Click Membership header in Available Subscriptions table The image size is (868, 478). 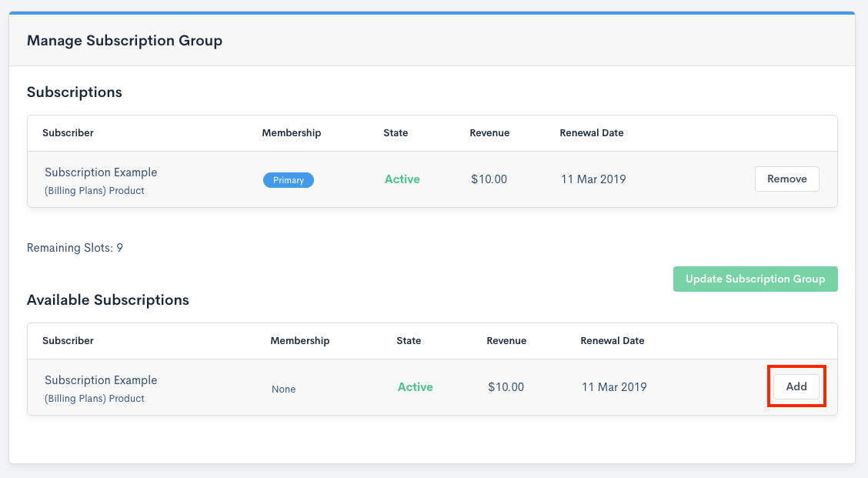pyautogui.click(x=299, y=340)
